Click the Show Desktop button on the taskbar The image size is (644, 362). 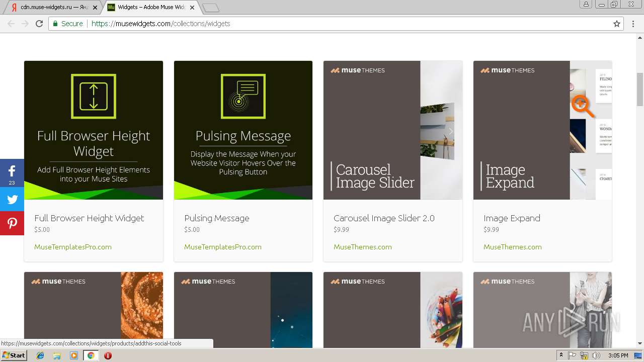pyautogui.click(x=638, y=355)
